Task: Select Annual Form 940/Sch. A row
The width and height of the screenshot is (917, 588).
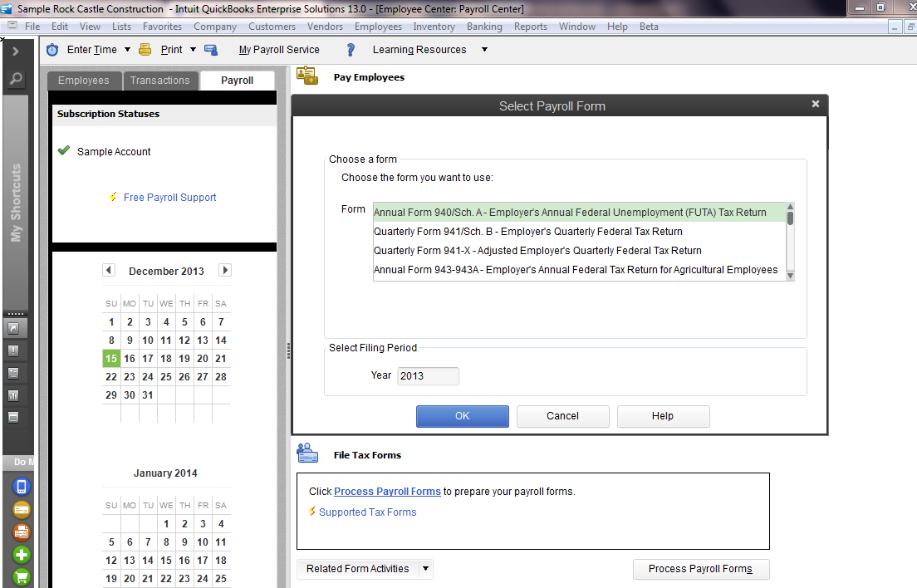Action: (579, 212)
